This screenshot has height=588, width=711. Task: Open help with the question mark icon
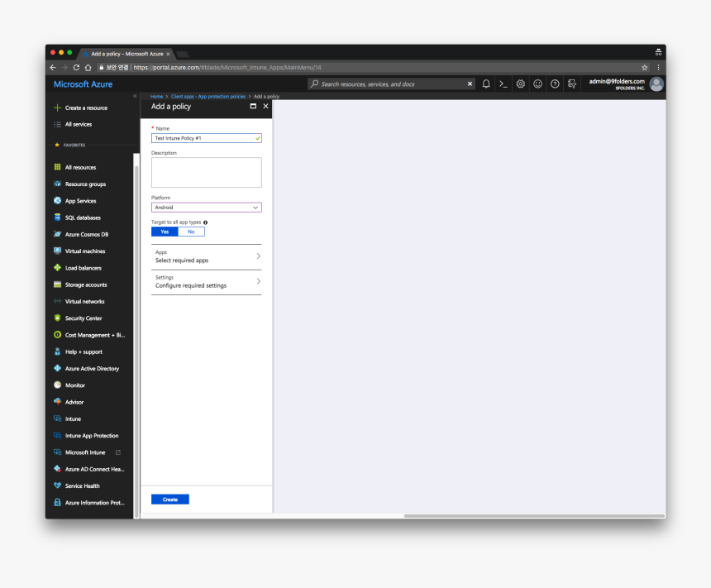(x=554, y=83)
